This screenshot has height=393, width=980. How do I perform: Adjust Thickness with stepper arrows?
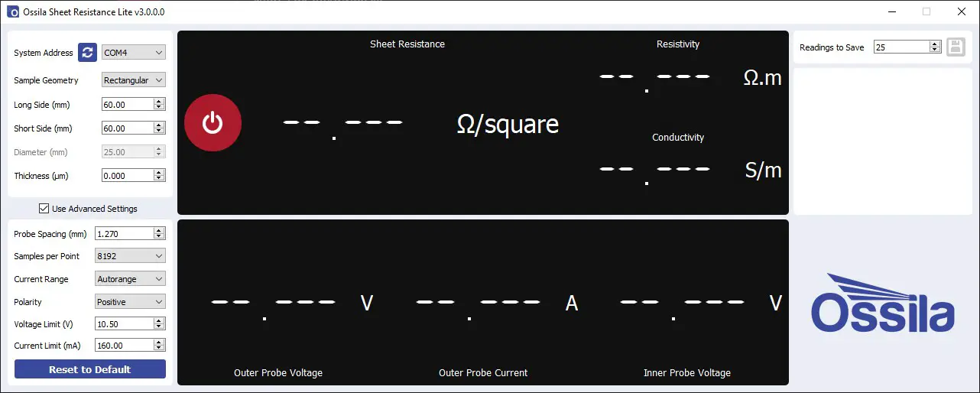160,176
